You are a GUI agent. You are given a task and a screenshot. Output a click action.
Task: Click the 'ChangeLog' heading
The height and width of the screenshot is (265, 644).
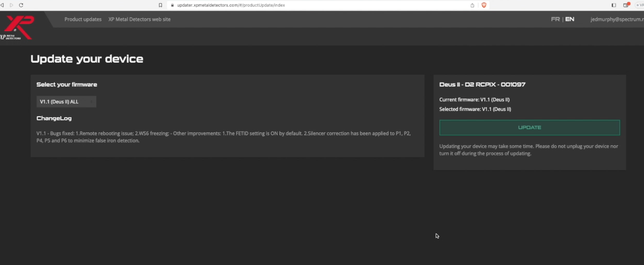54,119
